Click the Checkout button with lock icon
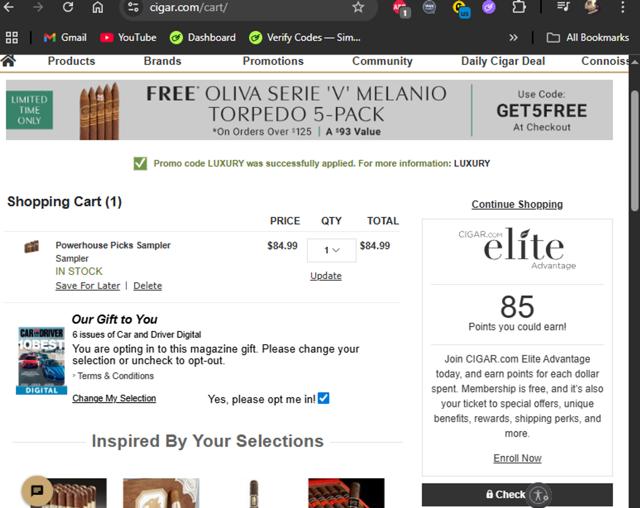Viewport: 640px width, 508px height. 517,495
